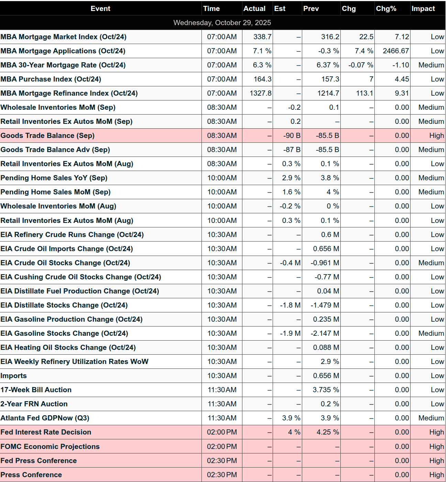This screenshot has width=448, height=482.
Task: Click the Event column header
Action: [100, 9]
